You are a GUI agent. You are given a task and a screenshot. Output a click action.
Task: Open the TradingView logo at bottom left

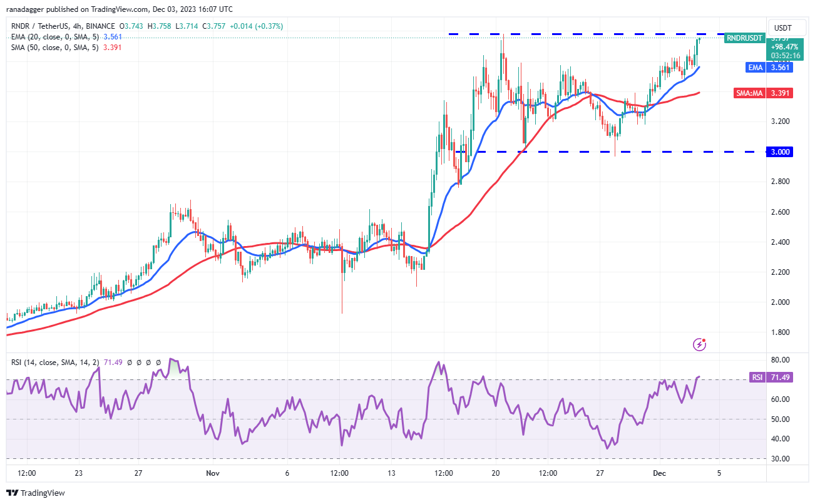(36, 493)
